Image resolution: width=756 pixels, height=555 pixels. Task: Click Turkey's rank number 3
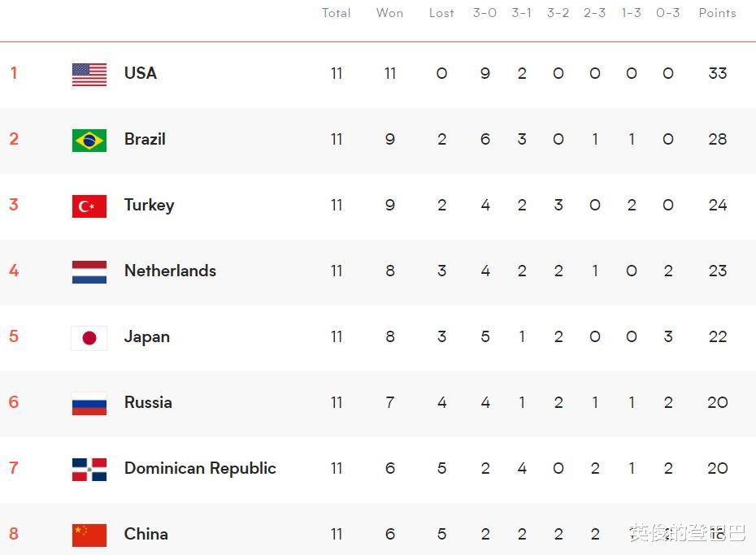(14, 205)
